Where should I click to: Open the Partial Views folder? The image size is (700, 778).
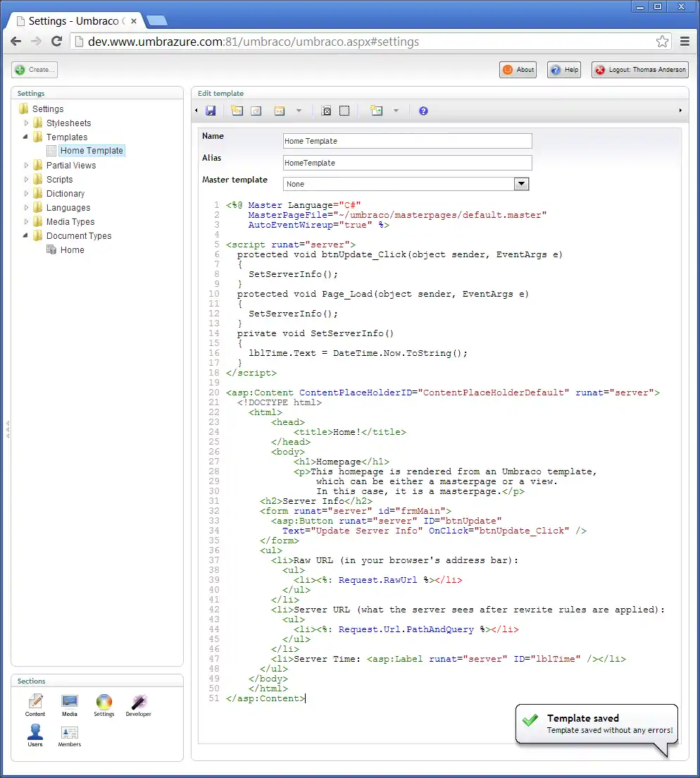71,165
